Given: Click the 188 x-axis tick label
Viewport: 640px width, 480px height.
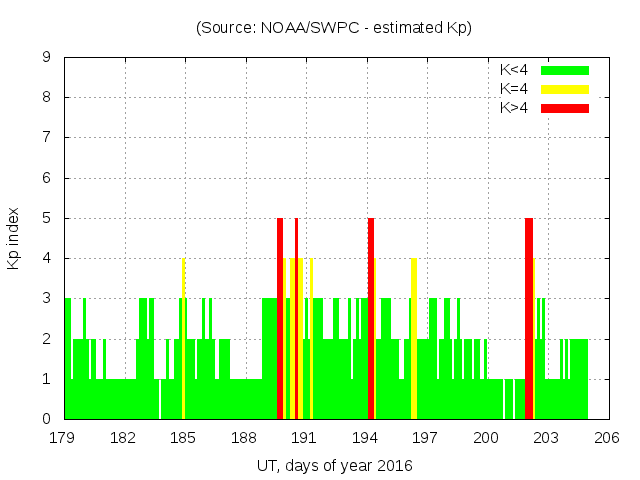Looking at the screenshot, I should 244,438.
